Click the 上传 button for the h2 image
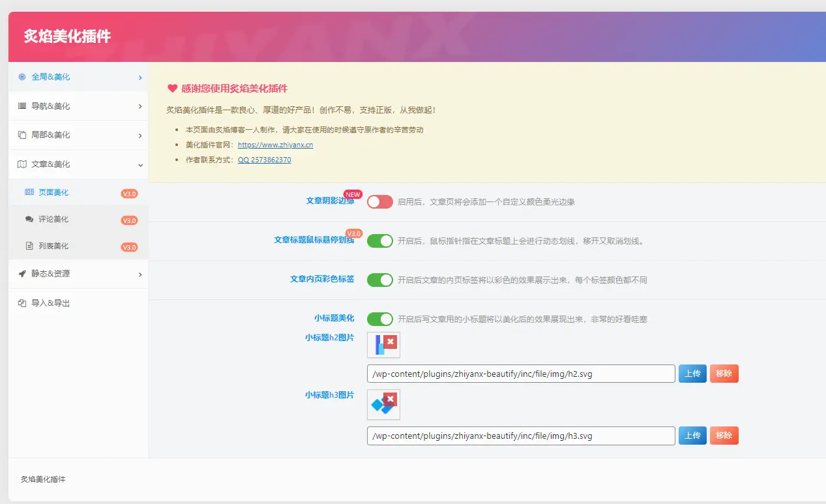This screenshot has height=504, width=826. (692, 373)
